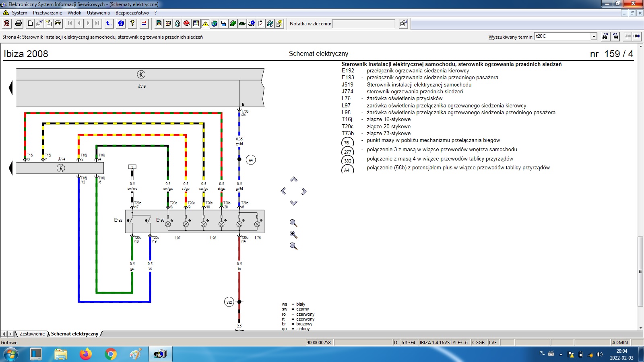Screen dimensions: 644x362
Task: Click the red and blue swap arrows icon
Action: click(144, 23)
